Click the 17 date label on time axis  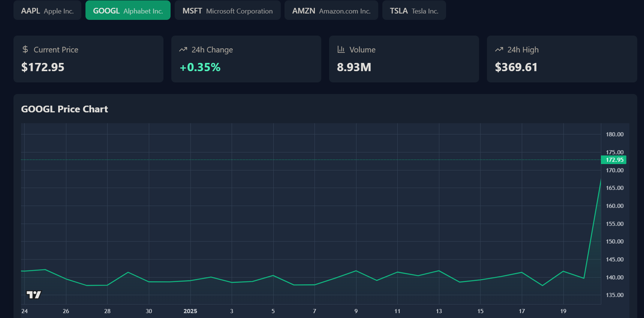(522, 311)
